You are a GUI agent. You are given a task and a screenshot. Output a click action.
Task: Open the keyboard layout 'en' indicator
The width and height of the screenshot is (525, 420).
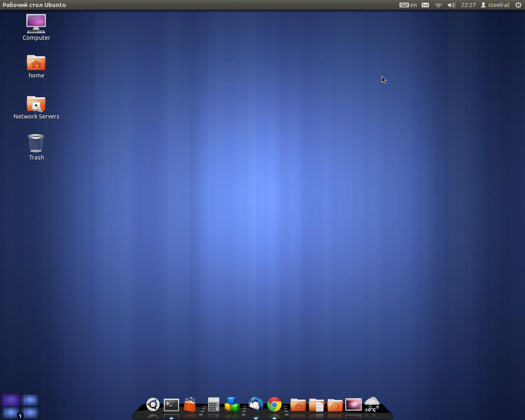408,5
